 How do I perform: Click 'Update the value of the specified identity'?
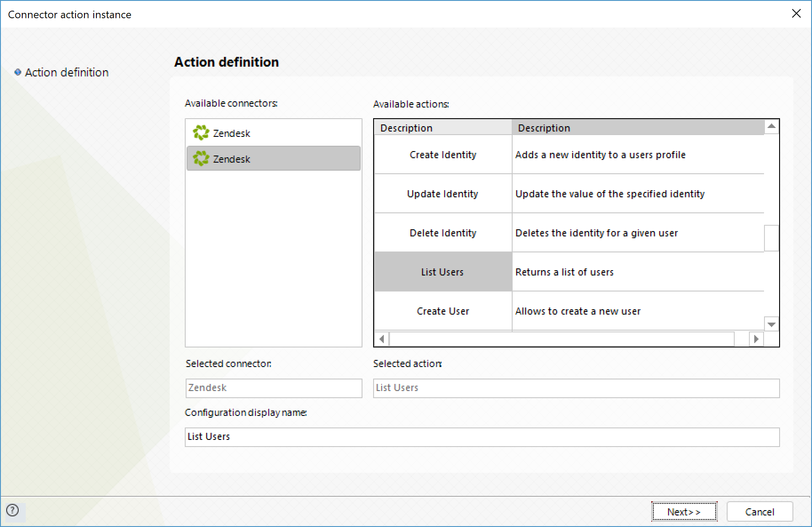pyautogui.click(x=610, y=194)
